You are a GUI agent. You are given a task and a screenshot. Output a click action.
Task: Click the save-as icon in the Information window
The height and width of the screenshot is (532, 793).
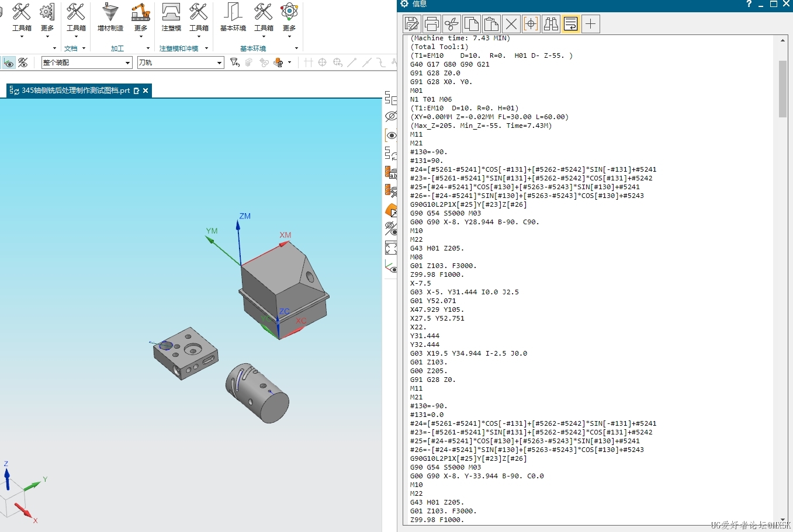point(412,24)
